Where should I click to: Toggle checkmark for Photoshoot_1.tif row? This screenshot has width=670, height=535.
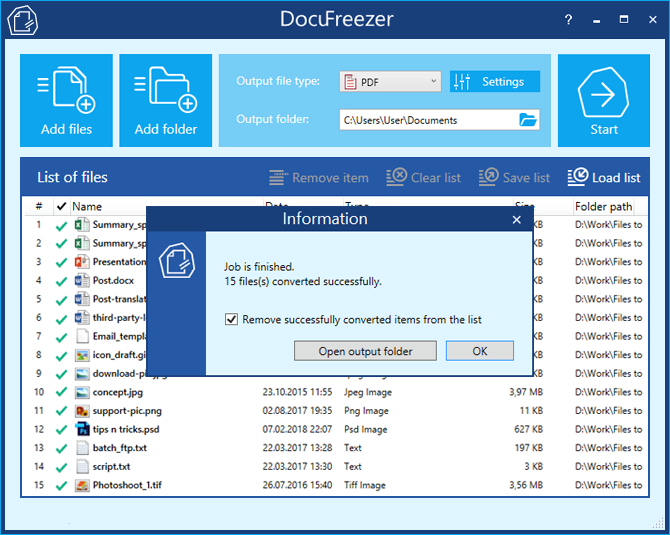click(x=62, y=486)
